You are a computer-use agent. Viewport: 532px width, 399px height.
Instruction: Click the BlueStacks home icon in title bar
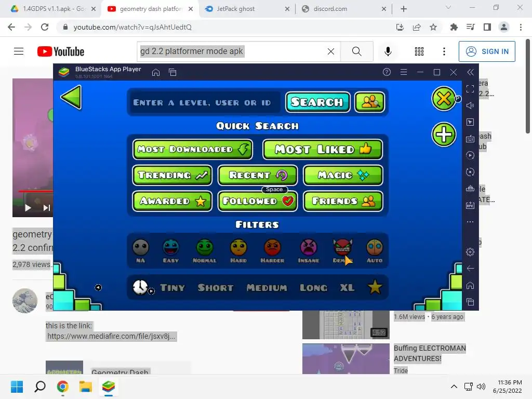tap(156, 72)
